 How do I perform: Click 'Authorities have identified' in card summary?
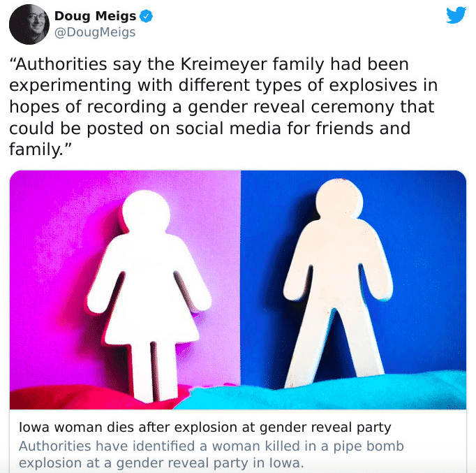coord(107,446)
